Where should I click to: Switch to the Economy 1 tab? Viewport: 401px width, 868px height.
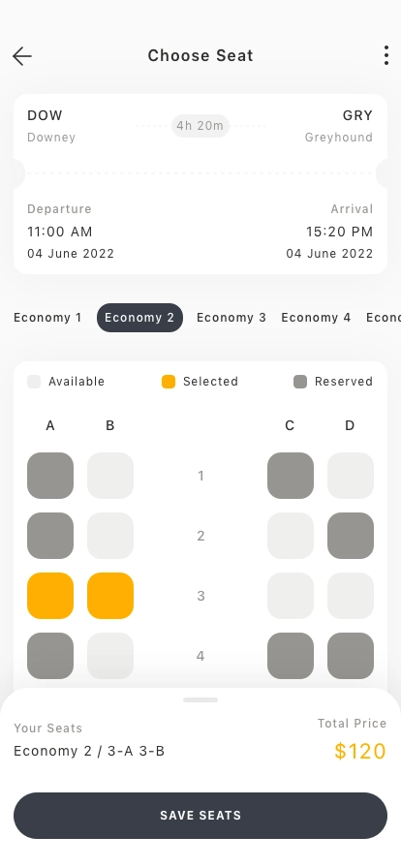(x=47, y=318)
